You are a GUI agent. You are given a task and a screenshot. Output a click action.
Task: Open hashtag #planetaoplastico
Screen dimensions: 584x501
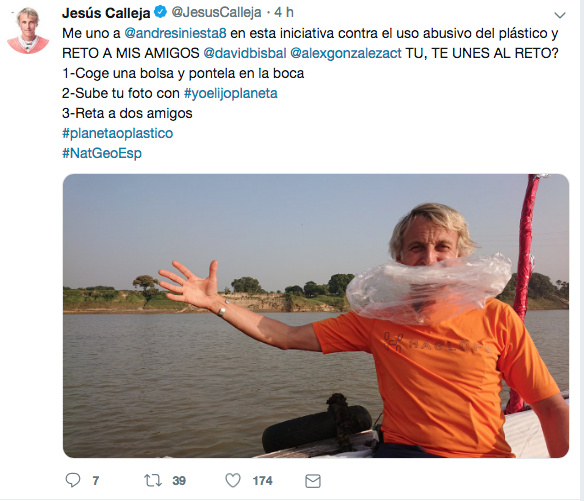click(118, 133)
